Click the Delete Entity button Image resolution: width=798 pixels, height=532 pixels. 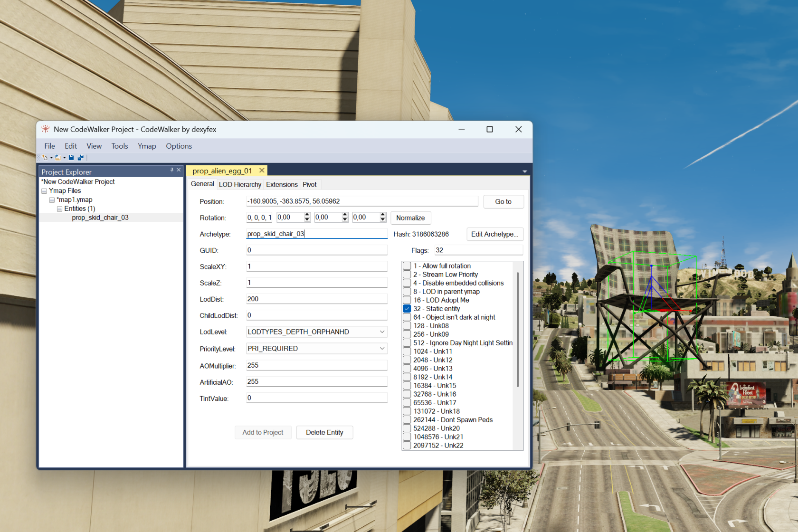pos(324,433)
